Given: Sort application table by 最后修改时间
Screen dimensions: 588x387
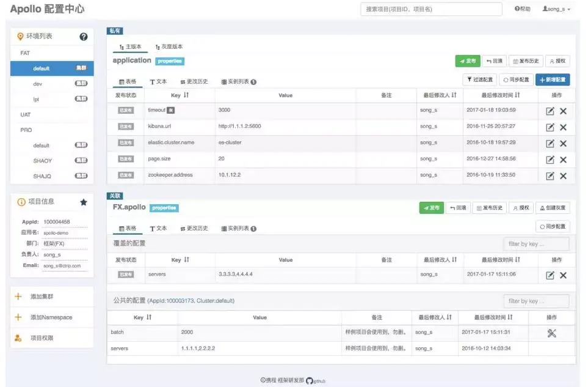Looking at the screenshot, I should 518,95.
